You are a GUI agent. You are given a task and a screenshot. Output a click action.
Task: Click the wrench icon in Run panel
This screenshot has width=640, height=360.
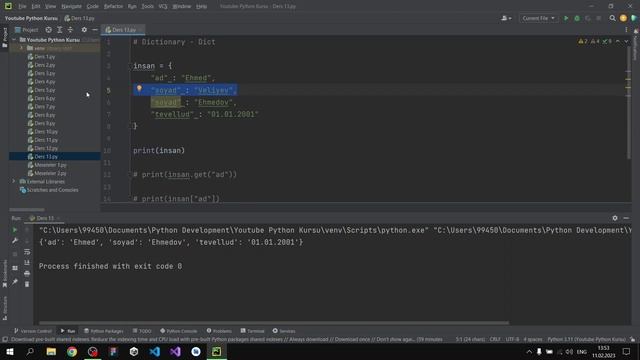click(x=15, y=241)
